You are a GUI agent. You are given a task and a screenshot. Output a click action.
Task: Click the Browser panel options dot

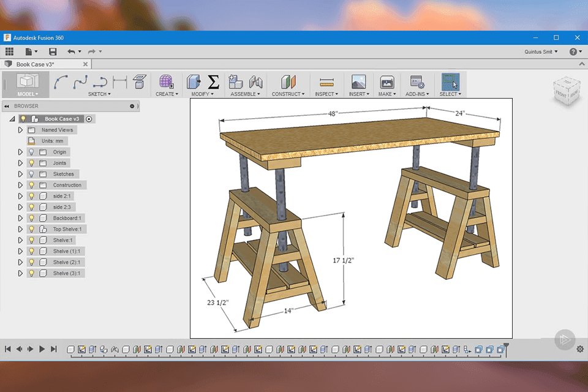(132, 106)
